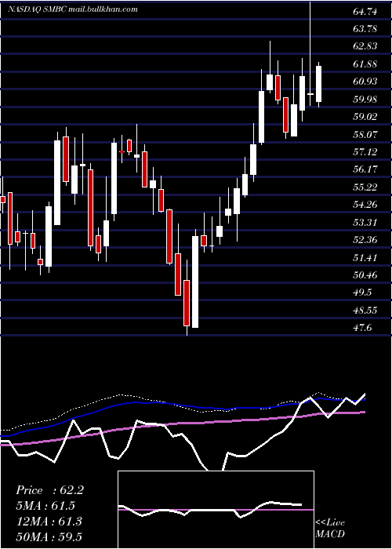
Task: Click the 51.41 price axis label
Action: (365, 258)
